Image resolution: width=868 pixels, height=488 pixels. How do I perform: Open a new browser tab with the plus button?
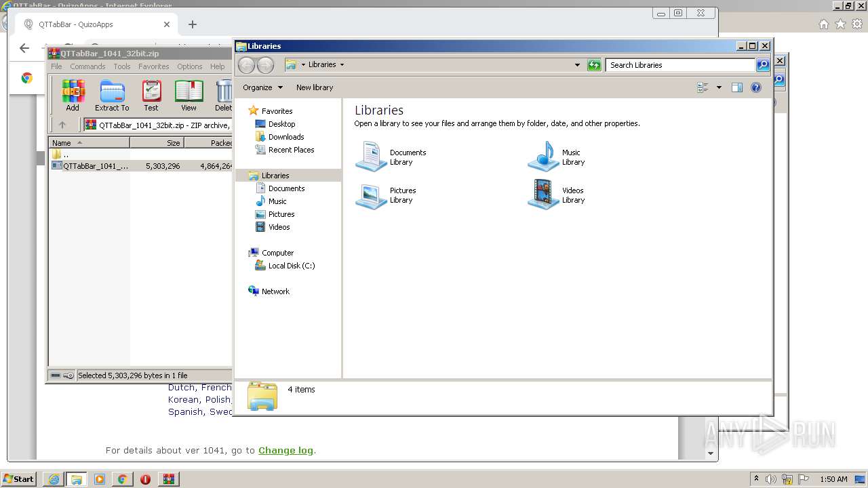[x=193, y=24]
